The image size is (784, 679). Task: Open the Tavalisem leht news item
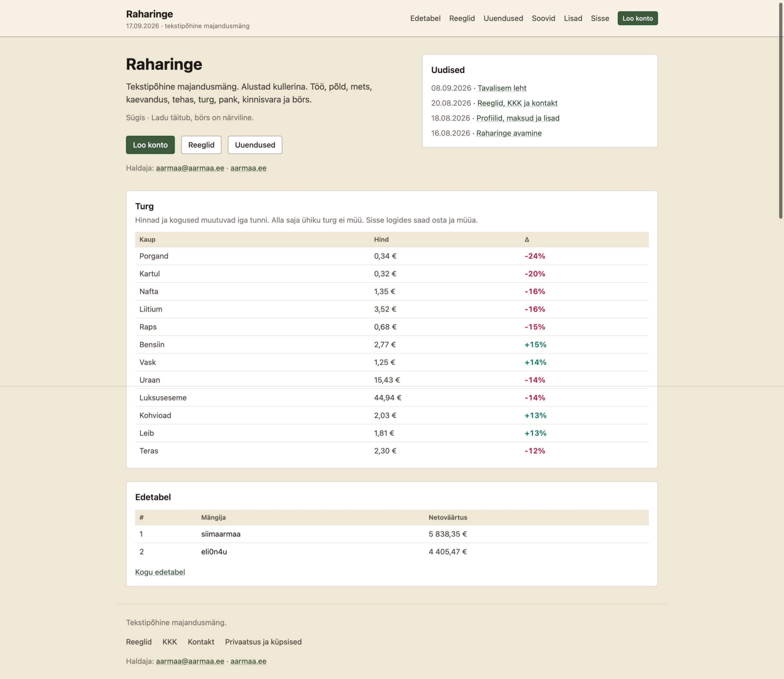(502, 88)
